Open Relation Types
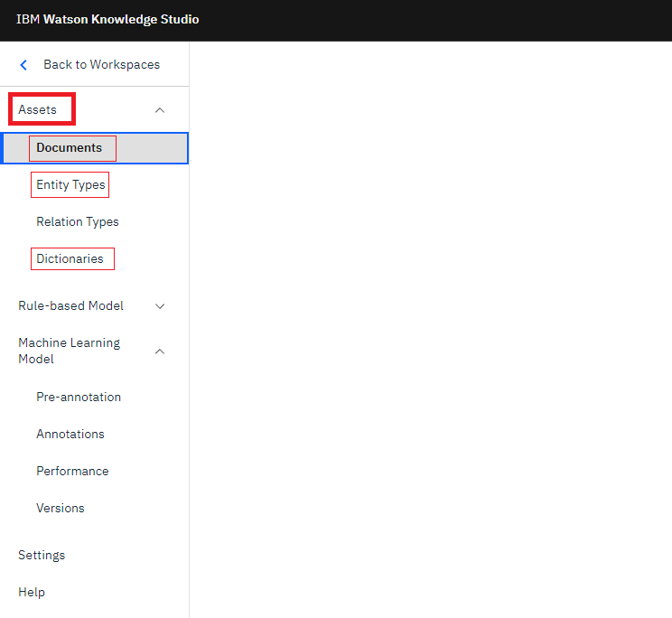Screen dimensions: 672x618 pyautogui.click(x=78, y=222)
